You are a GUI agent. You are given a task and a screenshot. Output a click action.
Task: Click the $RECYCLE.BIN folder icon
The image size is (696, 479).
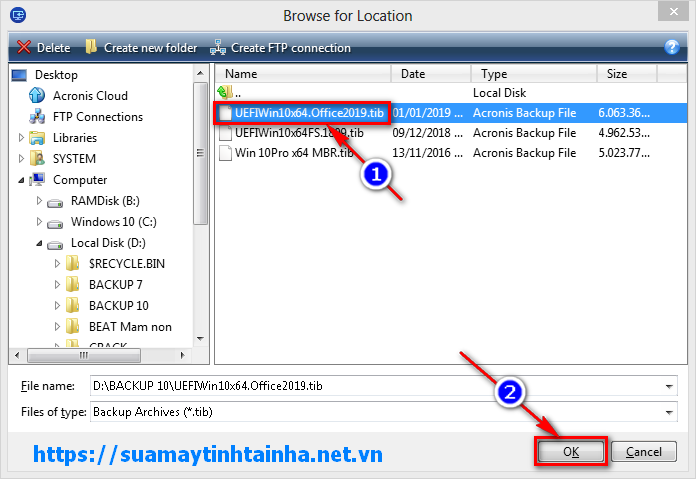[72, 263]
